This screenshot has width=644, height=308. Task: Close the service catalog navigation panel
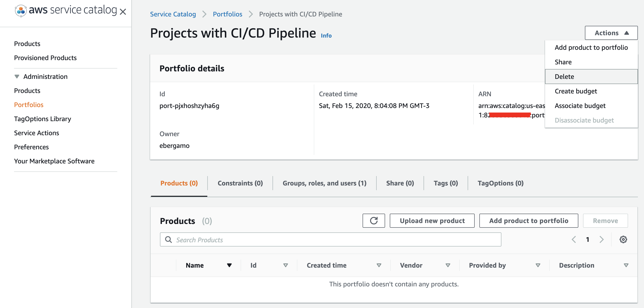[123, 12]
